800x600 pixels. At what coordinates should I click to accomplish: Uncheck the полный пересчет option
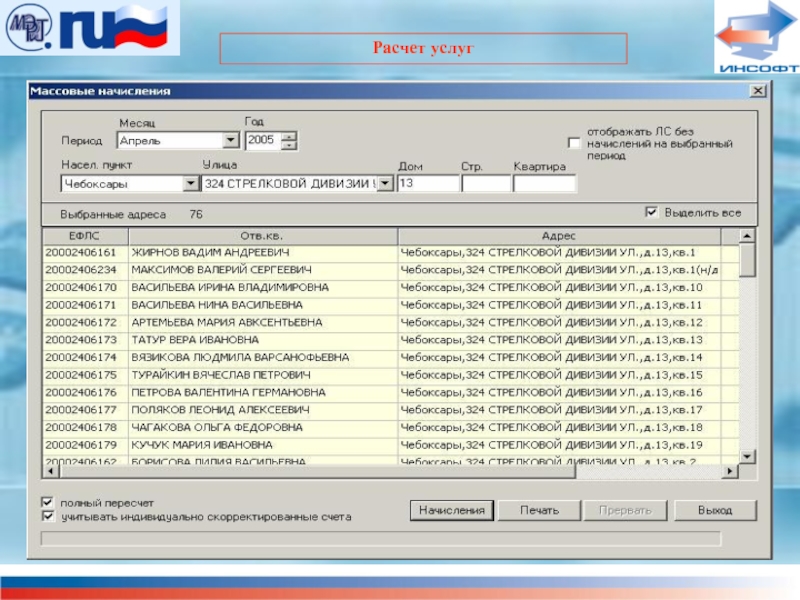pos(47,502)
